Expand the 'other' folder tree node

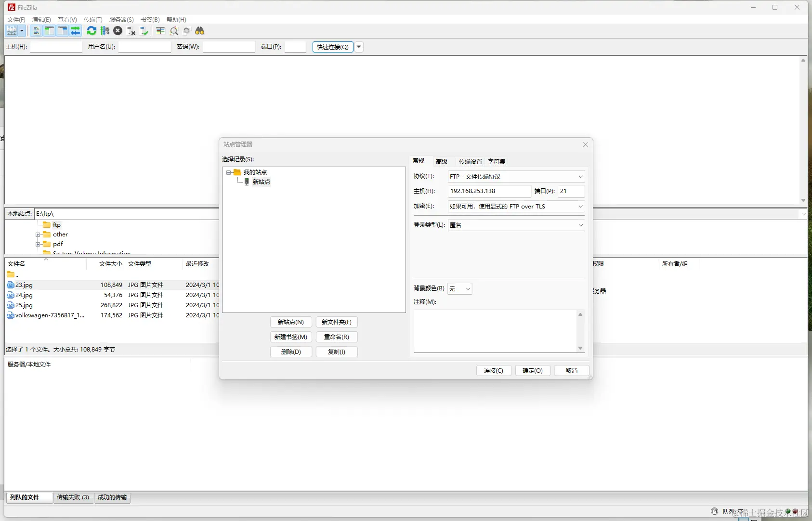click(x=38, y=235)
